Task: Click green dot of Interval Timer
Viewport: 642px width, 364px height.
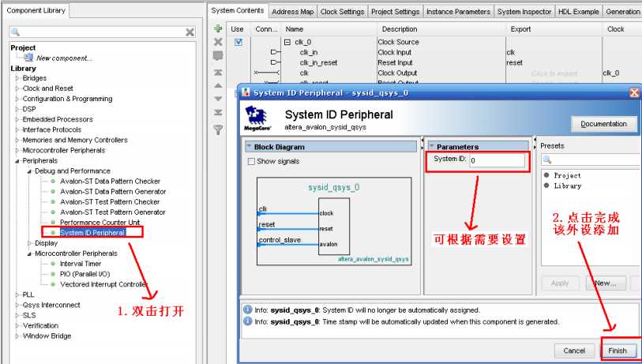Action: 53,264
